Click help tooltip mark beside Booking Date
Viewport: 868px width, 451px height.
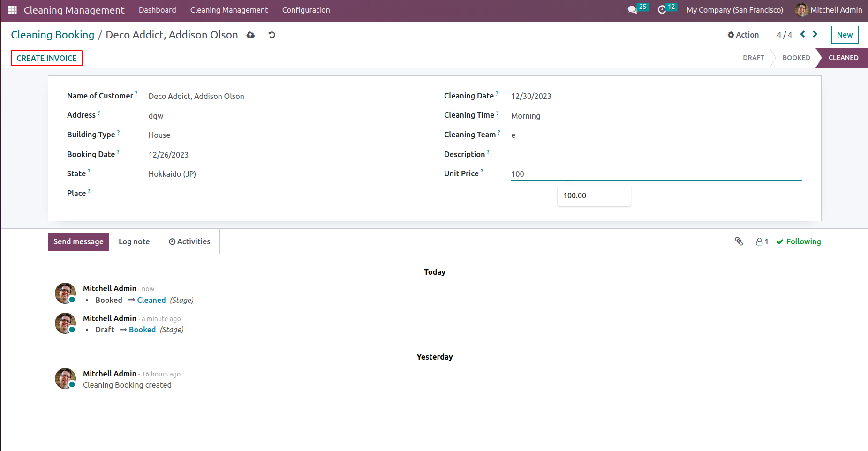tap(118, 152)
